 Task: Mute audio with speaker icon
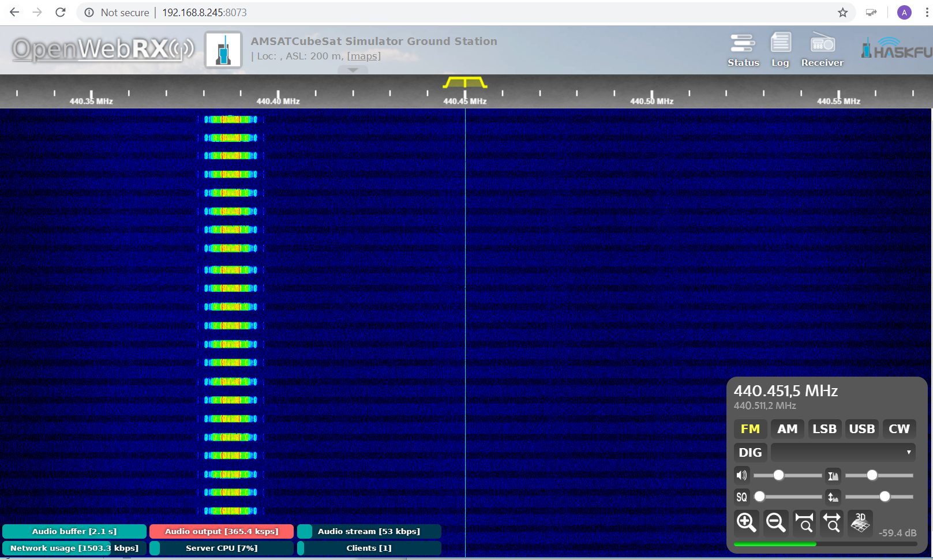[741, 475]
